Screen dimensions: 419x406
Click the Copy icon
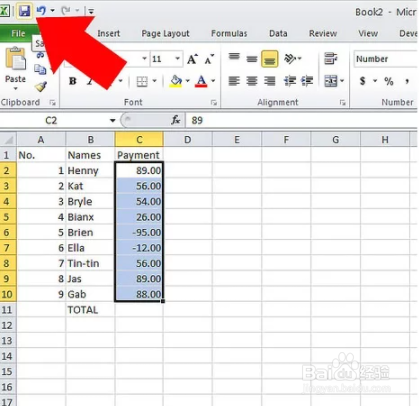click(x=40, y=69)
